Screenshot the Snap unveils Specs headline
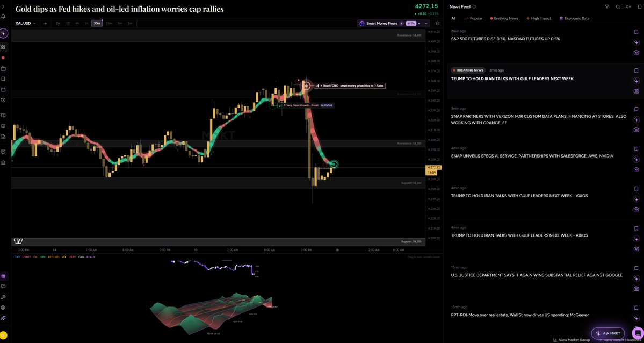 (x=636, y=169)
